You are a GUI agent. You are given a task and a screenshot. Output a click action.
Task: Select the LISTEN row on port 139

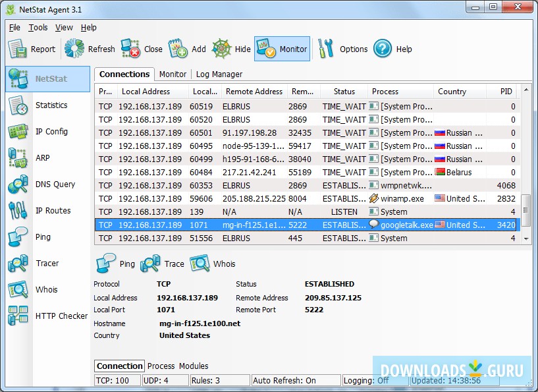pyautogui.click(x=308, y=211)
